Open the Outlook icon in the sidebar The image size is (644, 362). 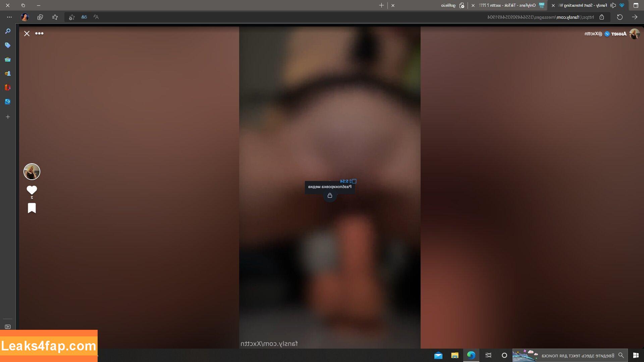pos(8,102)
